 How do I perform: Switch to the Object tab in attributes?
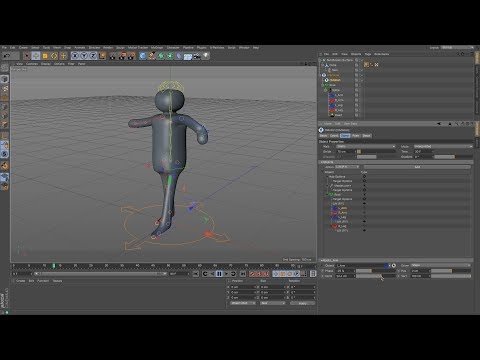345,136
